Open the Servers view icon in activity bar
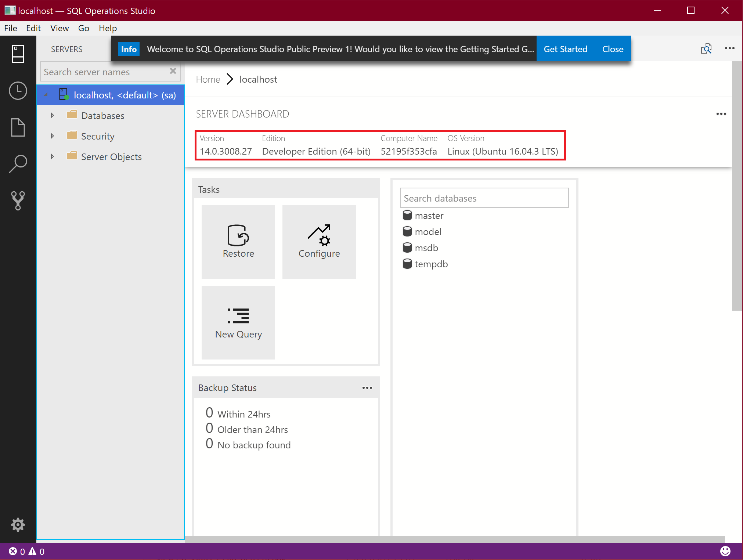 18,54
